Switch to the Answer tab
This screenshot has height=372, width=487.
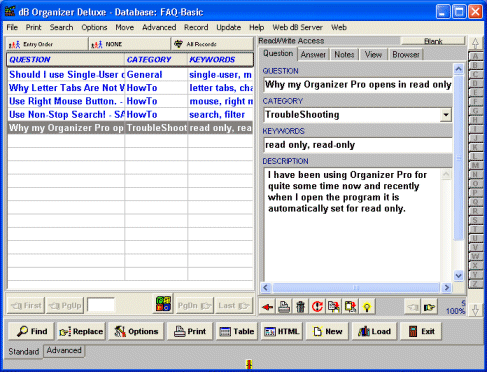(313, 54)
